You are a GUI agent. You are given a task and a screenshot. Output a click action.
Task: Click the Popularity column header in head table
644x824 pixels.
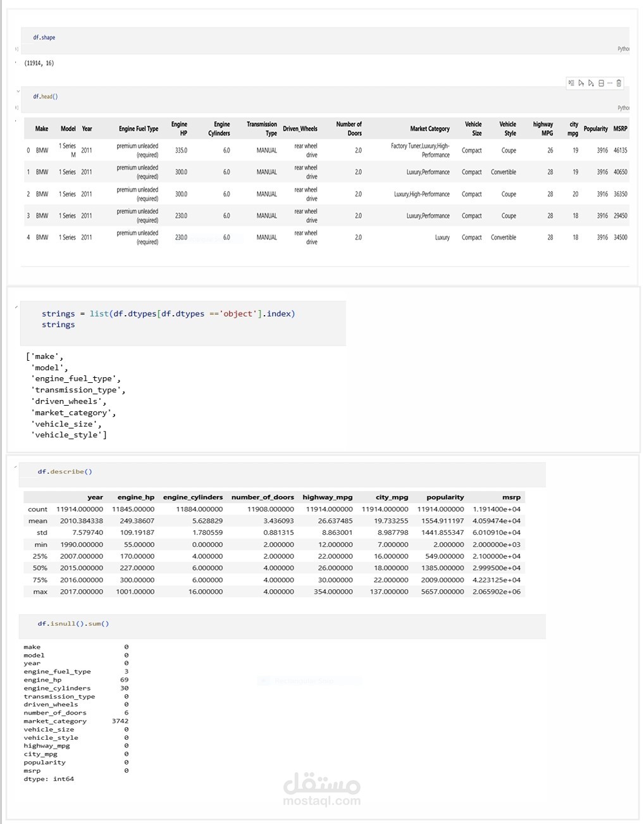coord(595,128)
